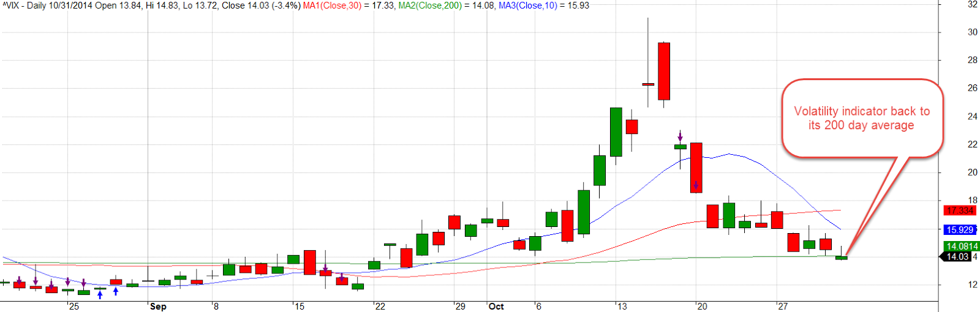
Task: Select the green 14.0814 price tag on the axis
Action: coord(962,247)
